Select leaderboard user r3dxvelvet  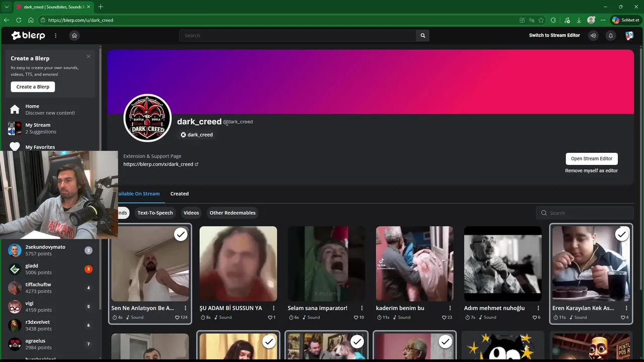click(x=50, y=325)
